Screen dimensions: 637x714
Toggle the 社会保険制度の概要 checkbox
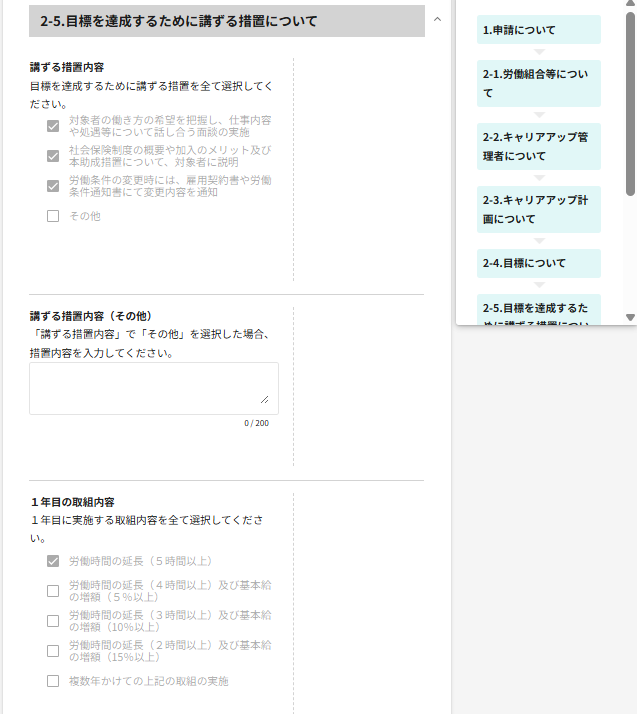[x=53, y=156]
